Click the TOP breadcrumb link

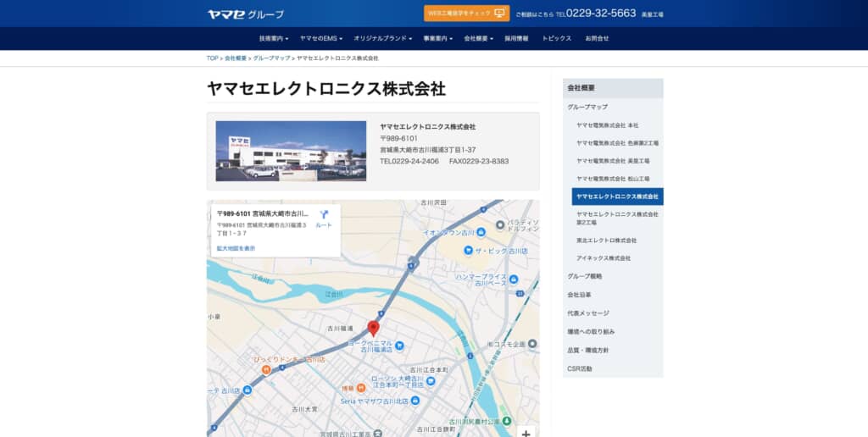click(213, 58)
